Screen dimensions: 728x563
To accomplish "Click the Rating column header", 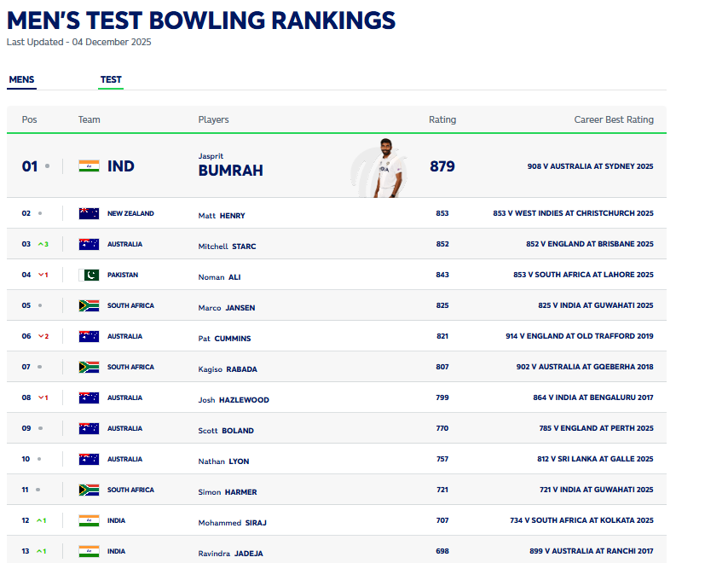I will 442,120.
